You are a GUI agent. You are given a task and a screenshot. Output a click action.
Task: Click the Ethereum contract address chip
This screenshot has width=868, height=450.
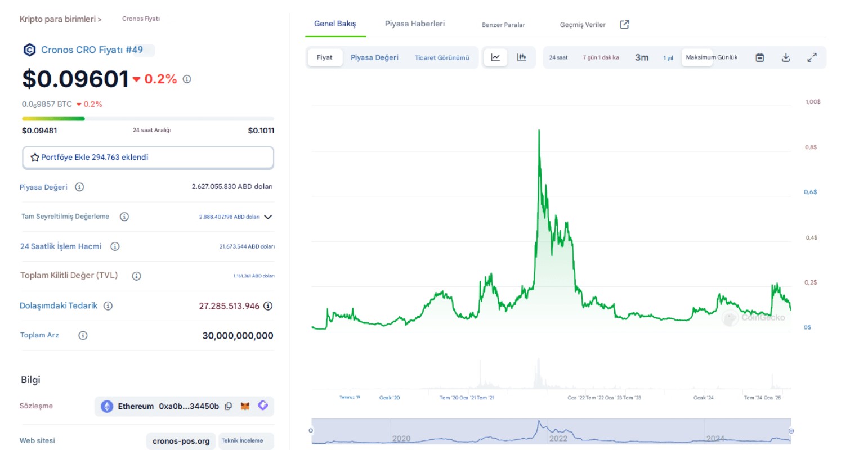pos(184,406)
